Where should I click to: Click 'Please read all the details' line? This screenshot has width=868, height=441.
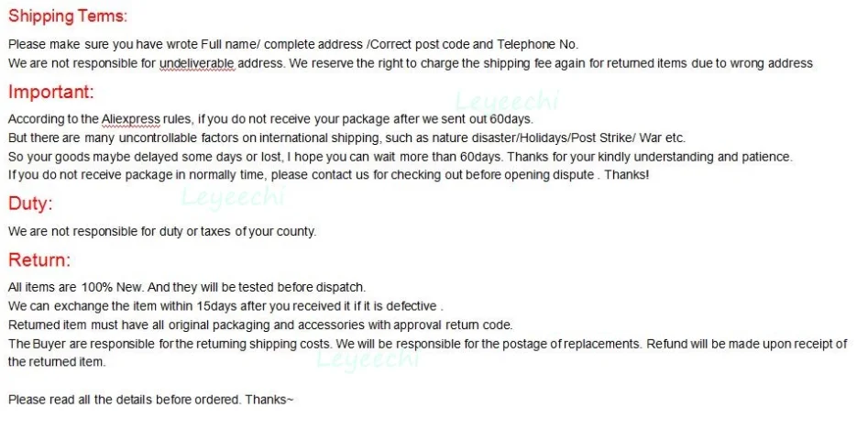coord(150,400)
